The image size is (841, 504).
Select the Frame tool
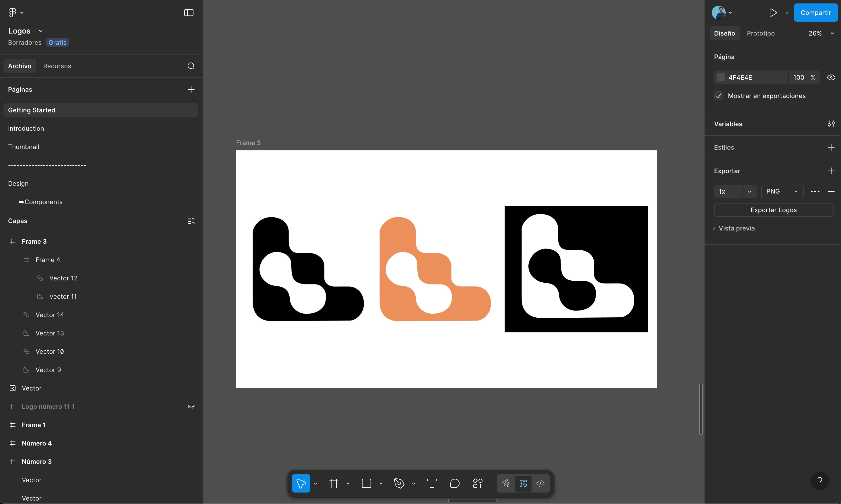click(334, 483)
